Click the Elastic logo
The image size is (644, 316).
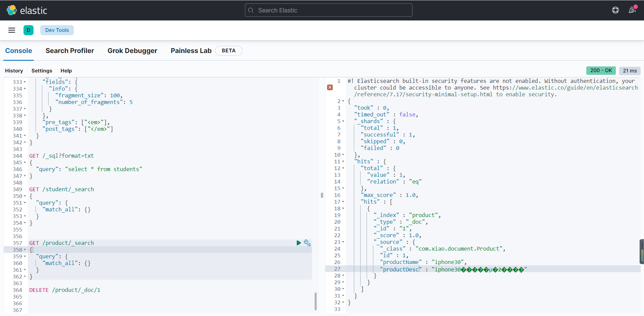click(27, 10)
